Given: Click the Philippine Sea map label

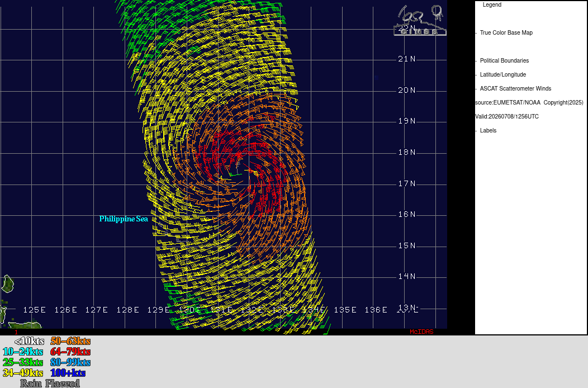Looking at the screenshot, I should tap(124, 219).
